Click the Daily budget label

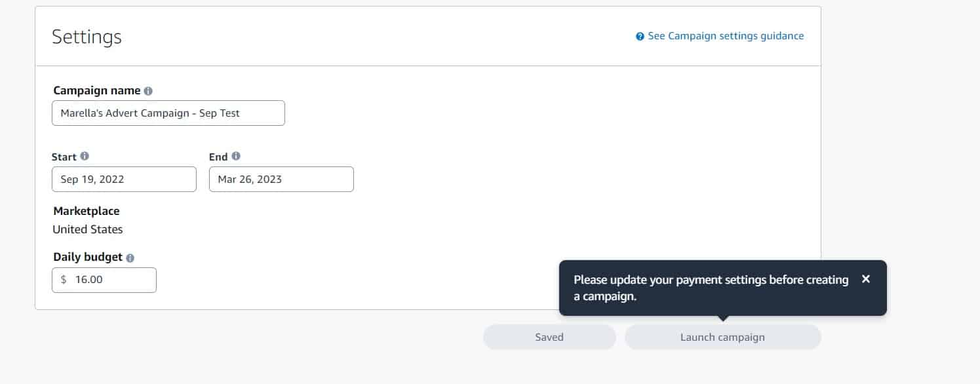point(88,258)
